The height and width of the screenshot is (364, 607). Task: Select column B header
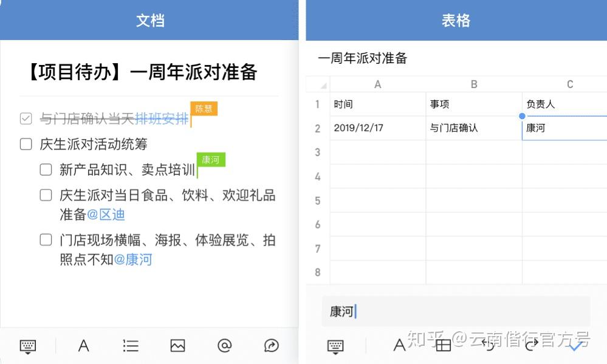pyautogui.click(x=474, y=84)
